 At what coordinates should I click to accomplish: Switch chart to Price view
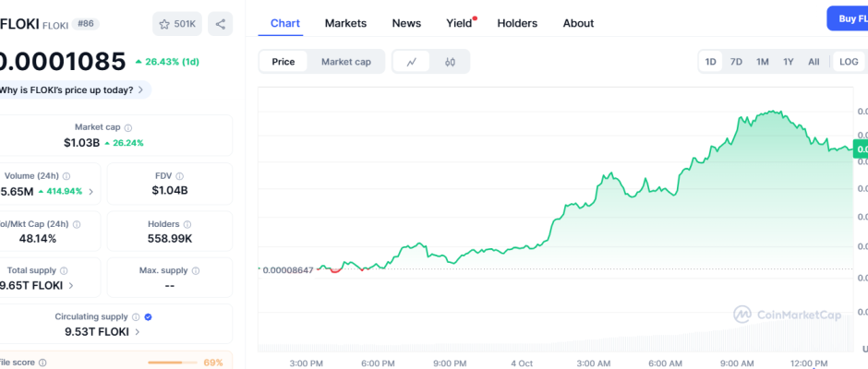[x=283, y=62]
